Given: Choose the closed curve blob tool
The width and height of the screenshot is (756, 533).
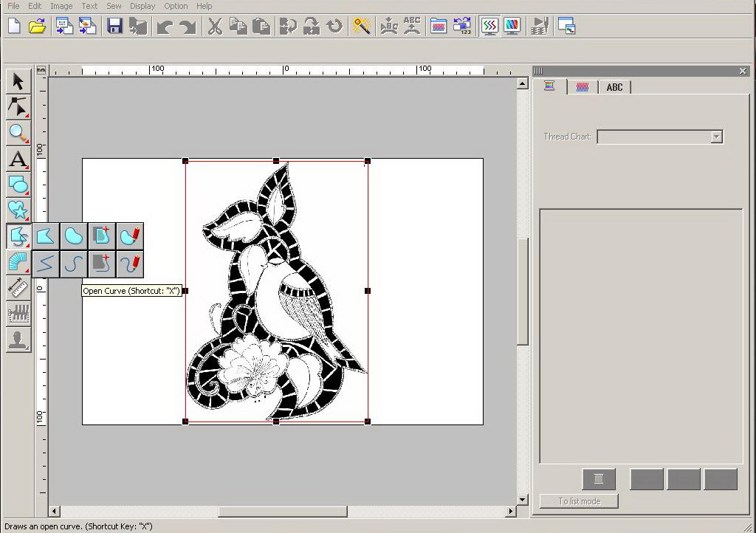Looking at the screenshot, I should tap(74, 236).
